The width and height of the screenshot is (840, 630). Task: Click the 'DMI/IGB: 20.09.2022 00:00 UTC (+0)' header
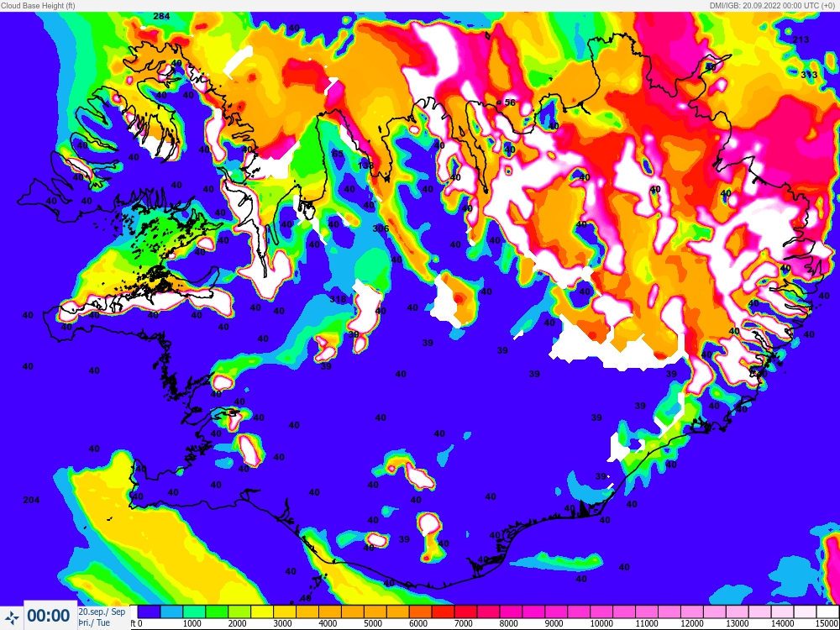point(774,5)
